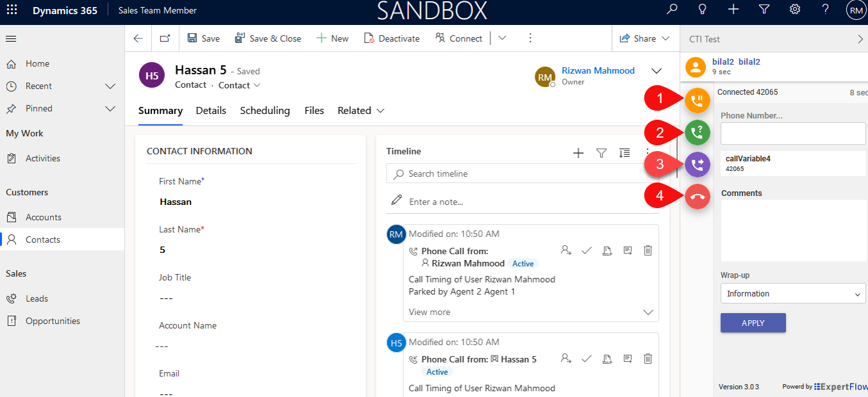Add a new timeline record with plus
Viewport: 868px width, 397px height.
click(x=578, y=152)
